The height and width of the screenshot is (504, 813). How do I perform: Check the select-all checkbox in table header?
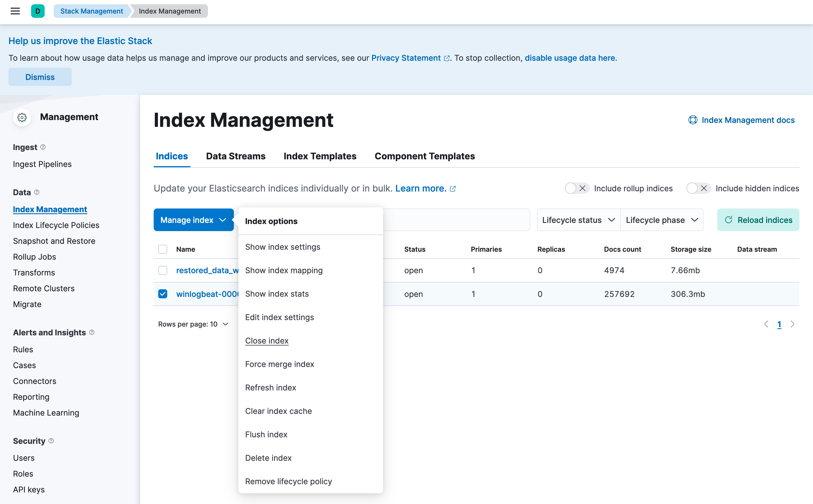pos(163,249)
